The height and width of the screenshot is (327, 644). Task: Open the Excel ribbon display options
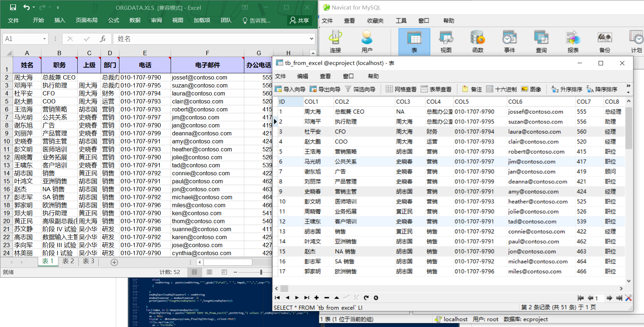pos(245,7)
